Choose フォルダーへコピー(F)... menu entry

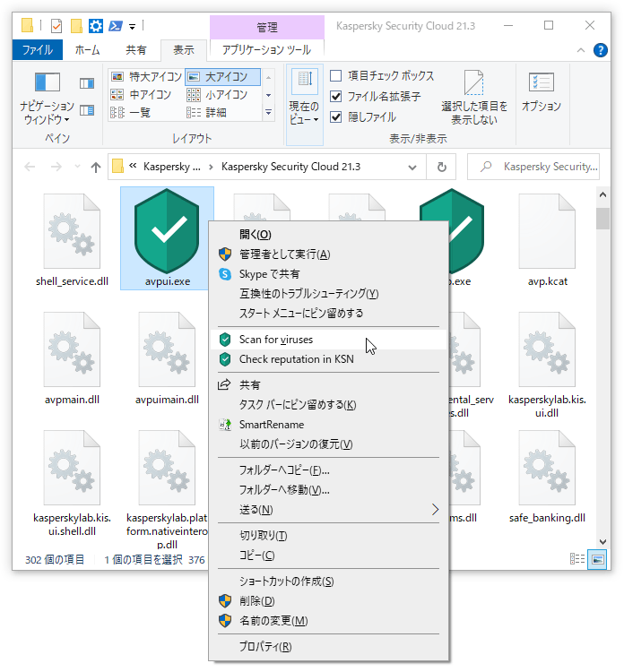(x=328, y=470)
